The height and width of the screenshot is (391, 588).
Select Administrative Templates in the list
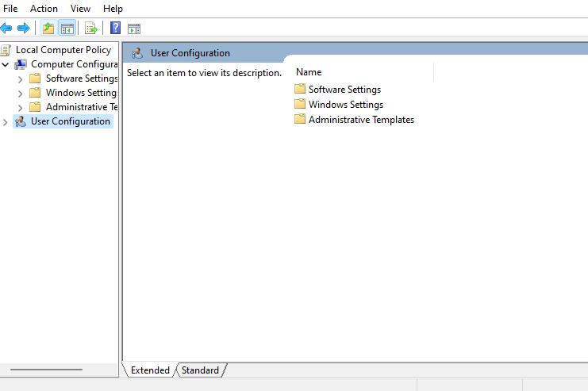(361, 120)
